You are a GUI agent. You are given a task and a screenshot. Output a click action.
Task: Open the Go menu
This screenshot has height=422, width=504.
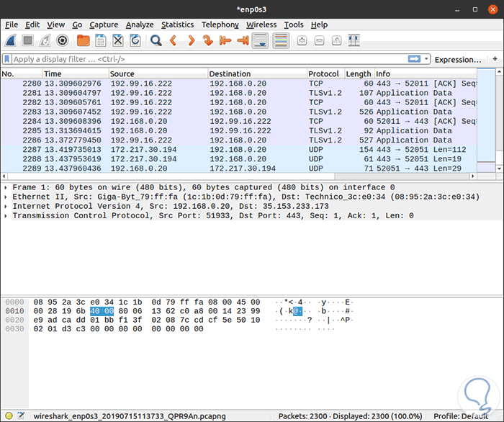pos(77,24)
